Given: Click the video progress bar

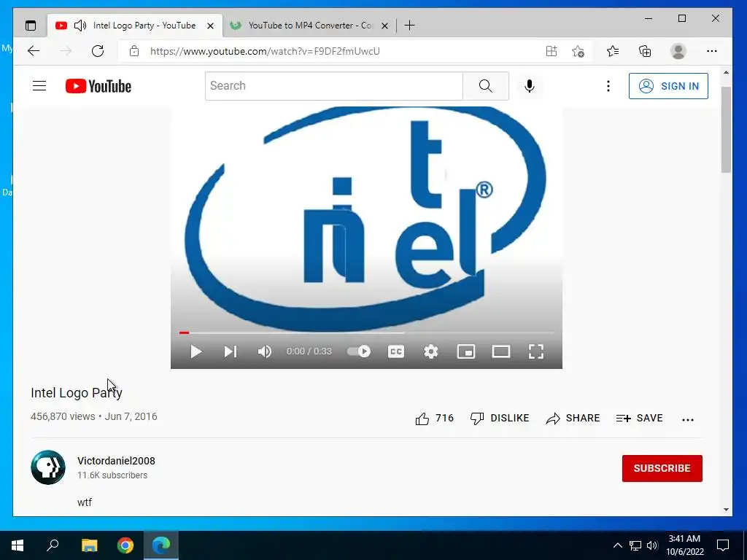Looking at the screenshot, I should (366, 332).
